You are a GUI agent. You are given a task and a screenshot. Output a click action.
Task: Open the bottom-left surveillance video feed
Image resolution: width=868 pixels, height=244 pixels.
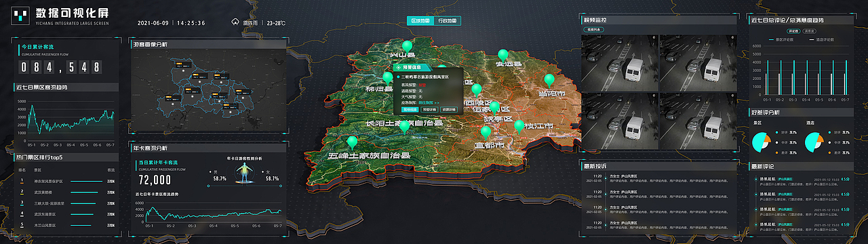click(x=620, y=121)
